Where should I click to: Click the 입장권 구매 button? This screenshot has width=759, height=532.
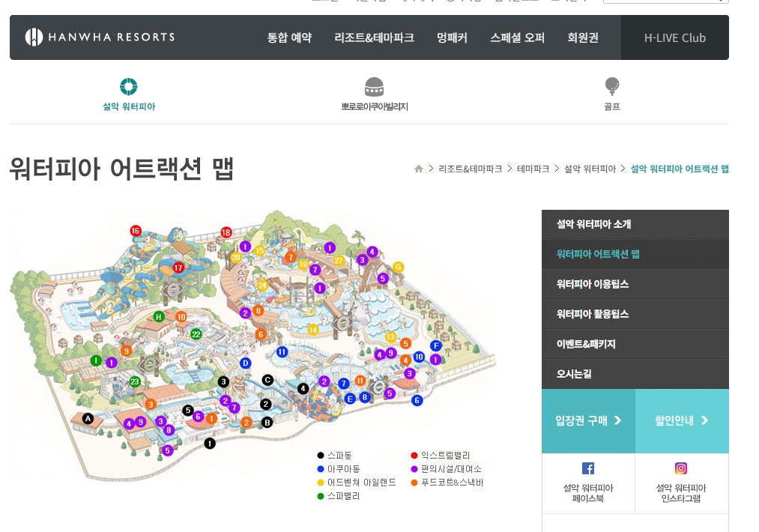(588, 420)
